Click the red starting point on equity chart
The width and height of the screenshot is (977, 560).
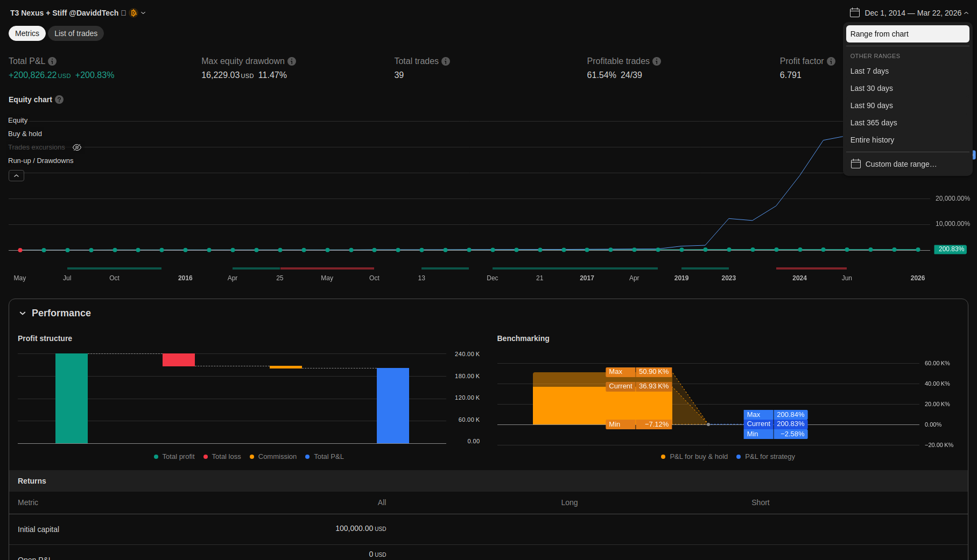[x=20, y=250]
